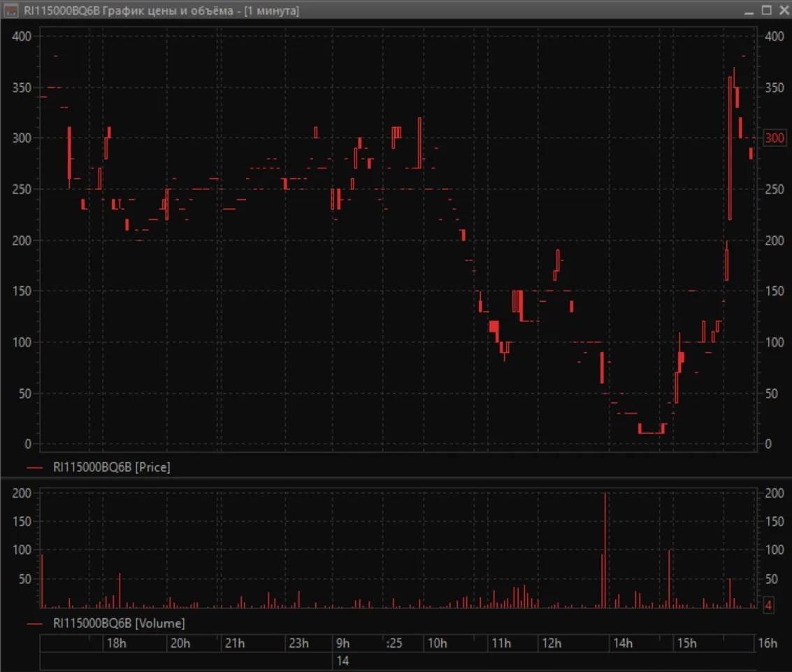Click the 21h label on the time axis

click(x=235, y=643)
